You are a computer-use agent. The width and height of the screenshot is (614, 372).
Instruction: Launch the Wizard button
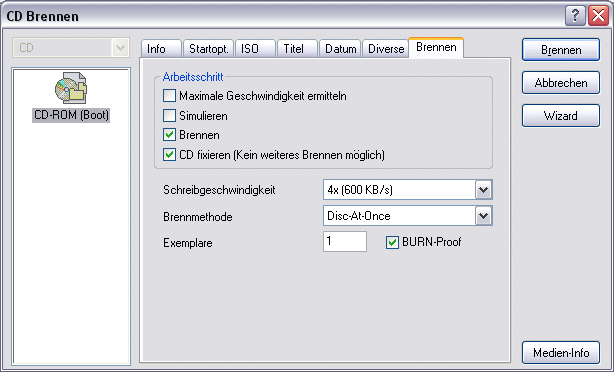tap(561, 116)
